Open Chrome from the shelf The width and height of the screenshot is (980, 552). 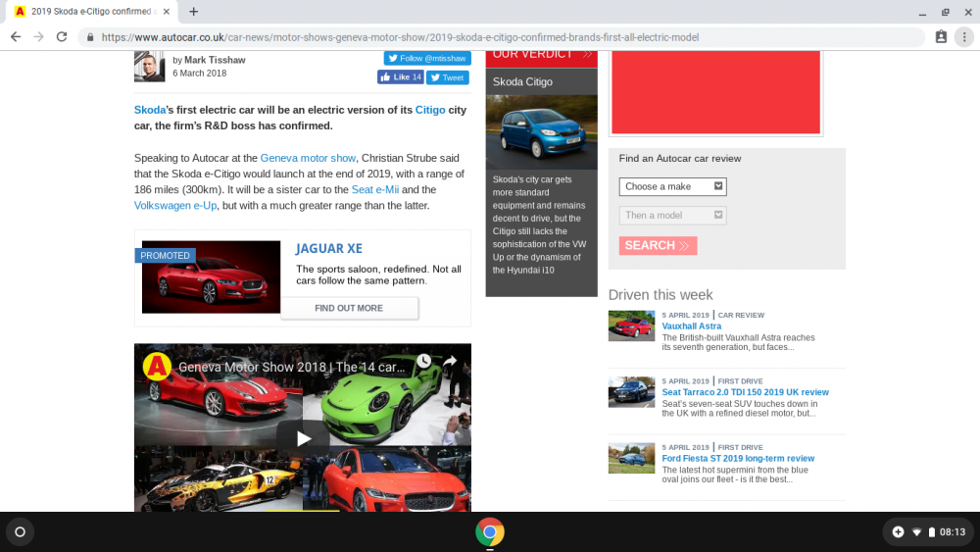coord(489,532)
